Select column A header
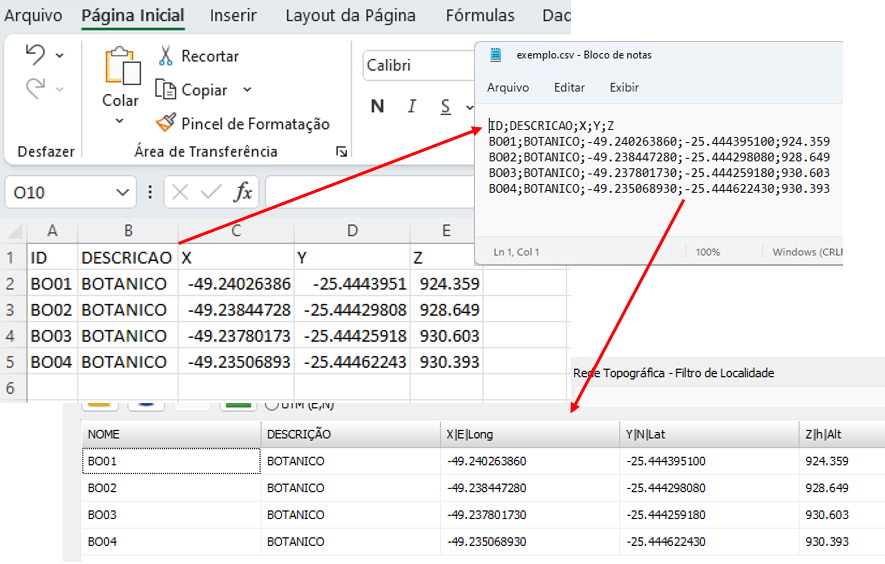The image size is (885, 564). [x=52, y=231]
